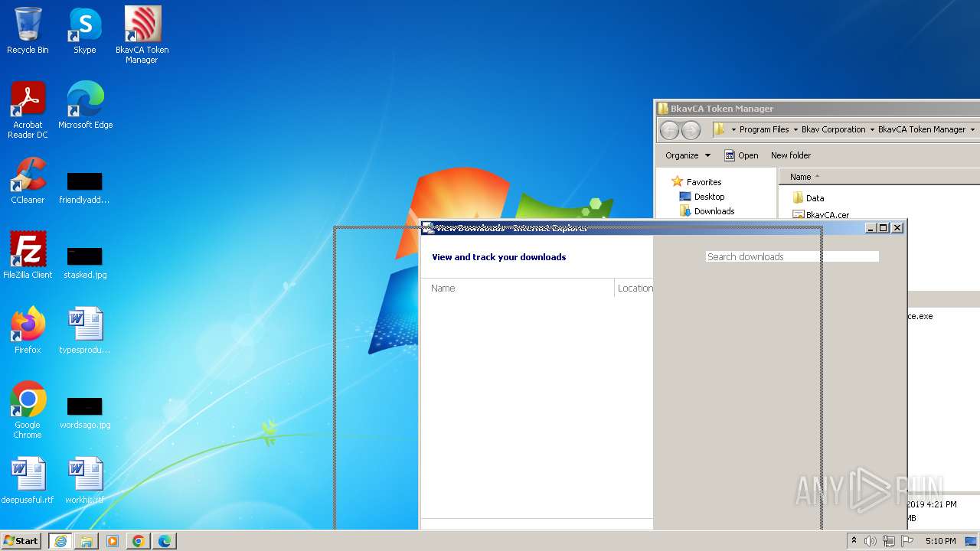Maximize the View Downloads window
Screen dimensions: 980x551
[x=884, y=228]
